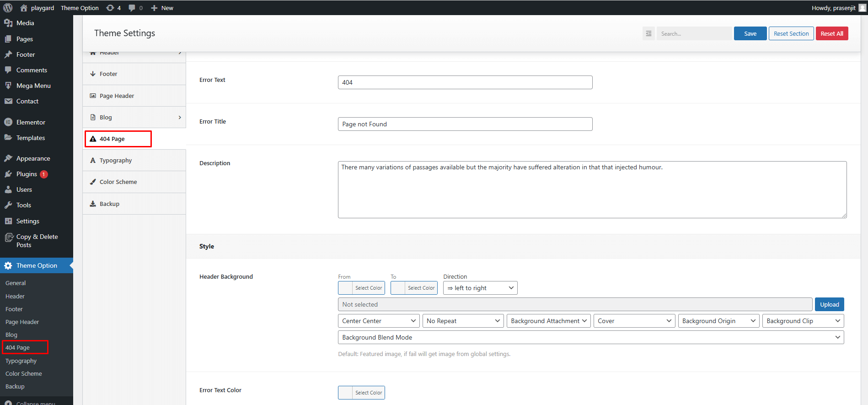Select General in Theme Option submenu
This screenshot has height=405, width=868.
[16, 283]
